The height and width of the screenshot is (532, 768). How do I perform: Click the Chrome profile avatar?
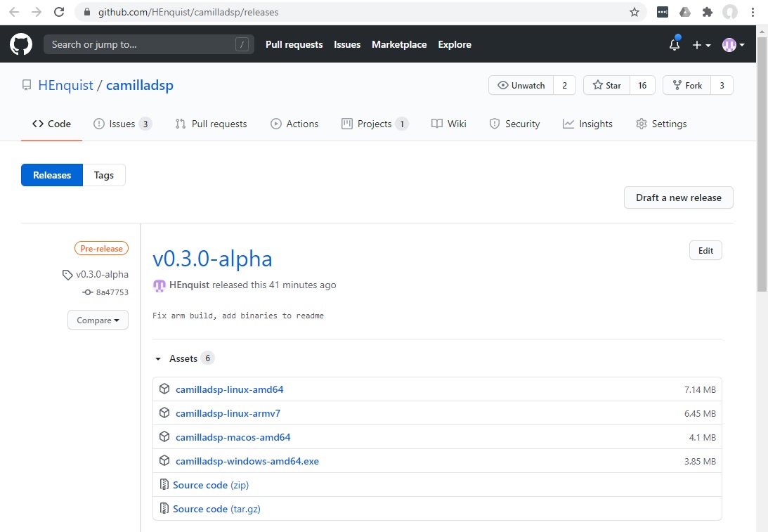(x=730, y=12)
